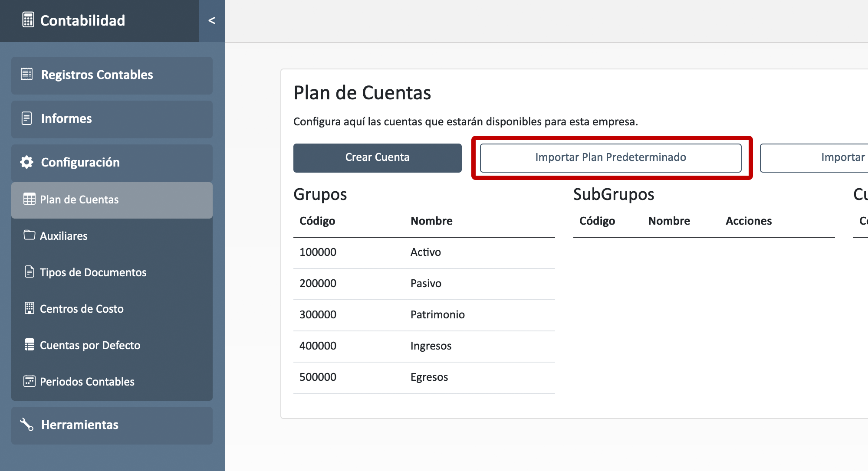Open Cuentas por Defecto page

coord(90,345)
